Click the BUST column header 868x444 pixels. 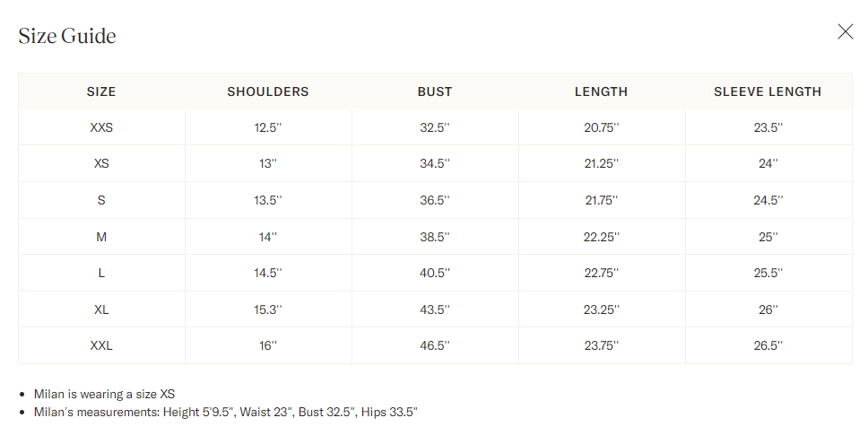point(435,91)
